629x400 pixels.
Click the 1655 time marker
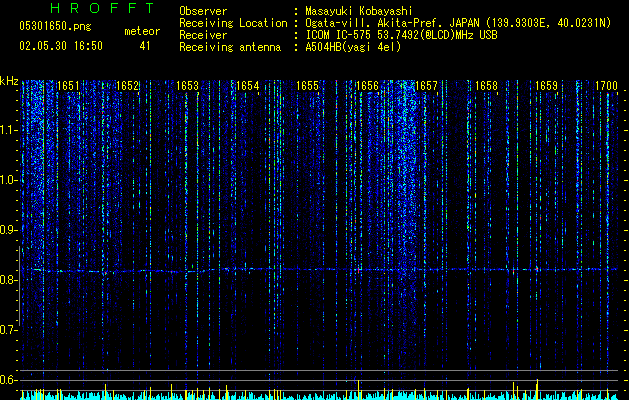307,86
